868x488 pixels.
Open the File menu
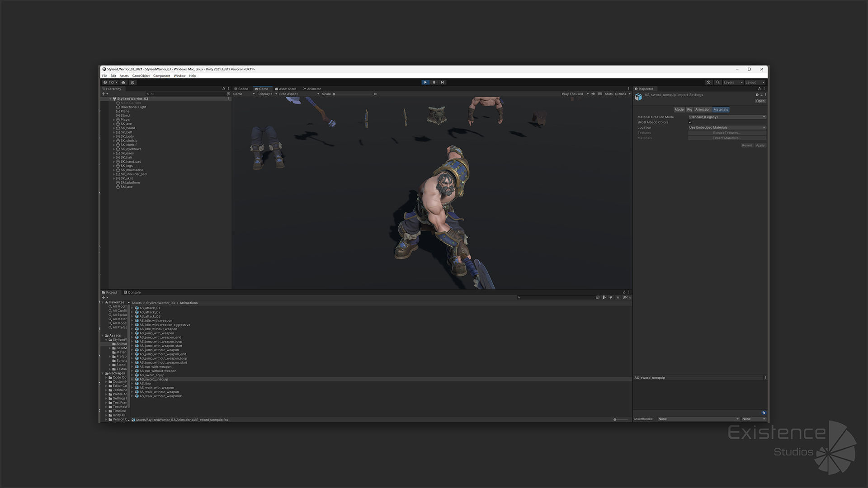[x=104, y=76]
